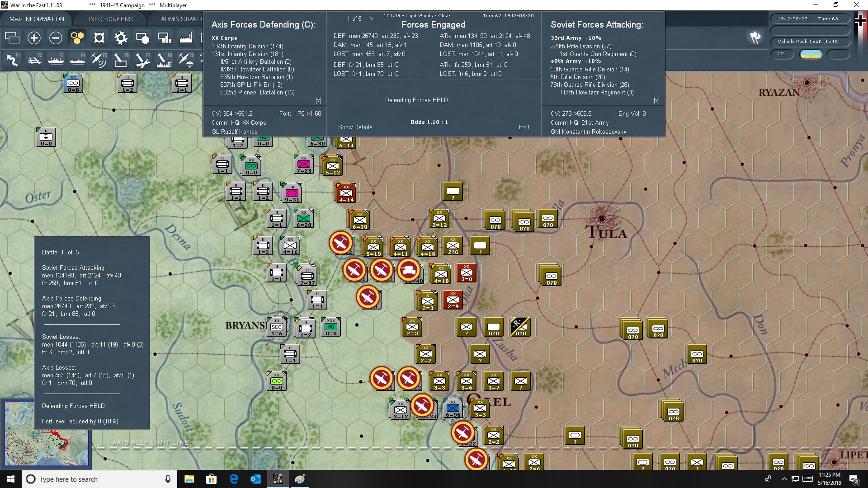Click the end turn flags icon
This screenshot has width=868, height=488.
coord(755,38)
